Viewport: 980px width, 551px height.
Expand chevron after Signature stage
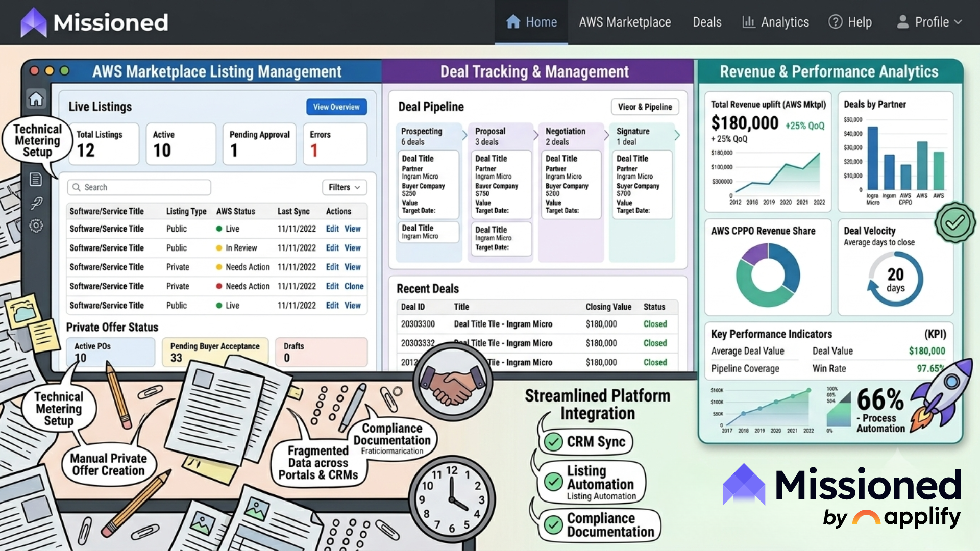pos(677,135)
